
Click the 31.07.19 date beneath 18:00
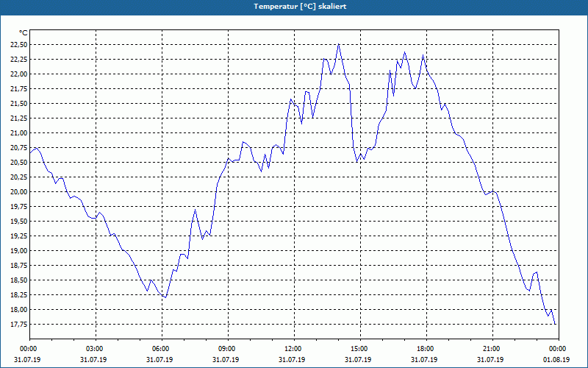(424, 360)
